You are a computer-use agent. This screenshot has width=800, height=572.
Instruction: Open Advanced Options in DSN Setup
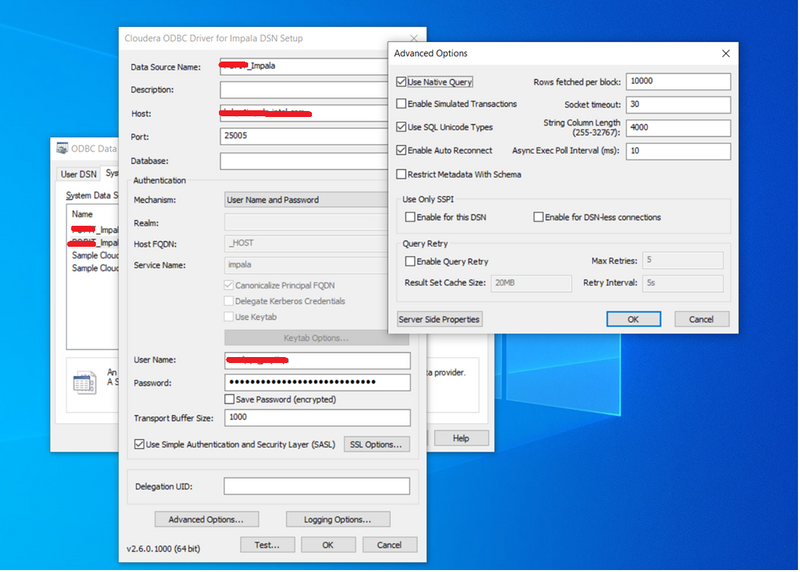pos(206,519)
